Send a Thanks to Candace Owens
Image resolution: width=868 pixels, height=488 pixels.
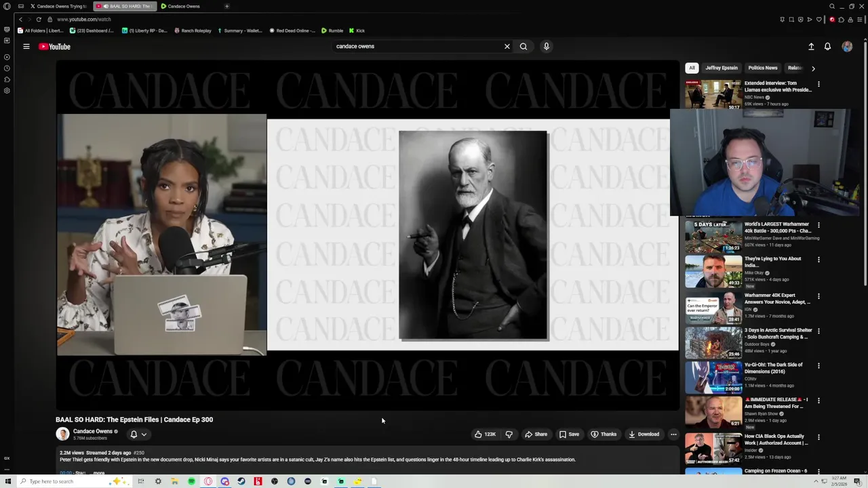pyautogui.click(x=603, y=434)
